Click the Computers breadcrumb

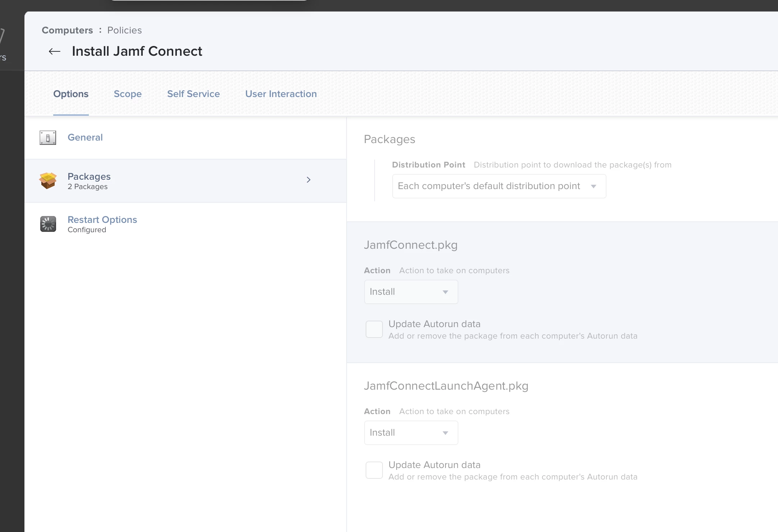[67, 30]
